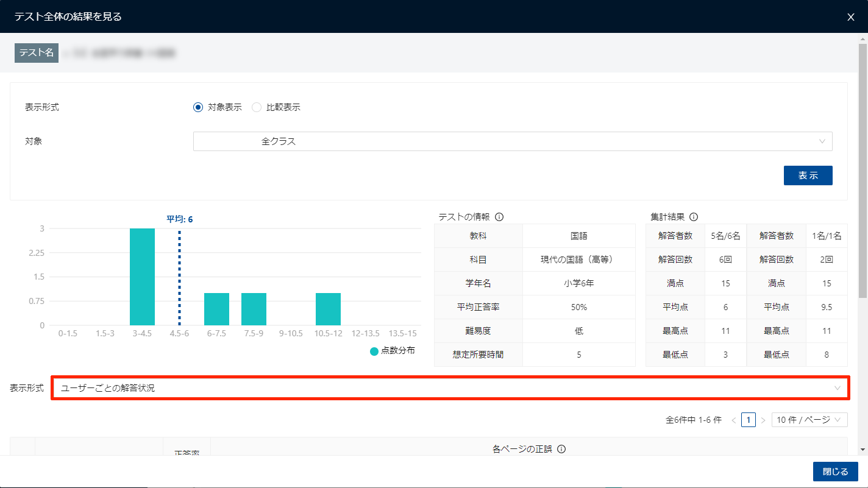Screen dimensions: 868x488
Task: Select the 比較表示 radio button
Action: pyautogui.click(x=257, y=107)
